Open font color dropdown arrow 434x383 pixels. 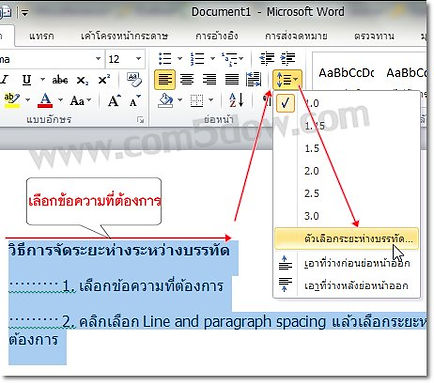click(60, 100)
